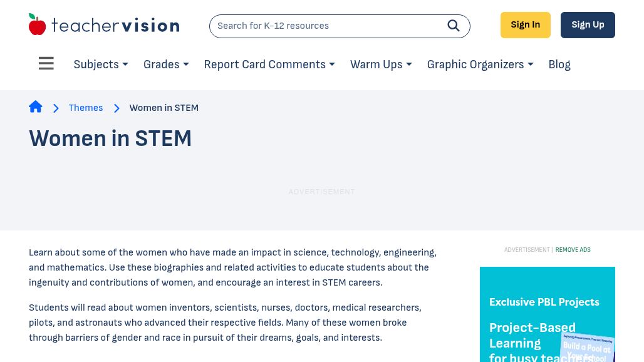The image size is (644, 362).
Task: Click the chevron after Themes breadcrumb
Action: 117,108
